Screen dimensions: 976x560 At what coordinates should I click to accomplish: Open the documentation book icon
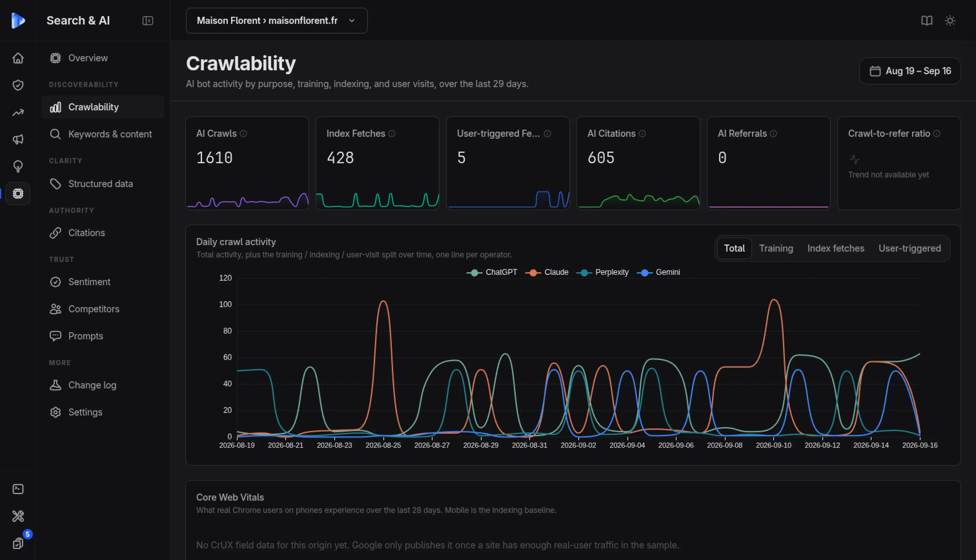(927, 20)
